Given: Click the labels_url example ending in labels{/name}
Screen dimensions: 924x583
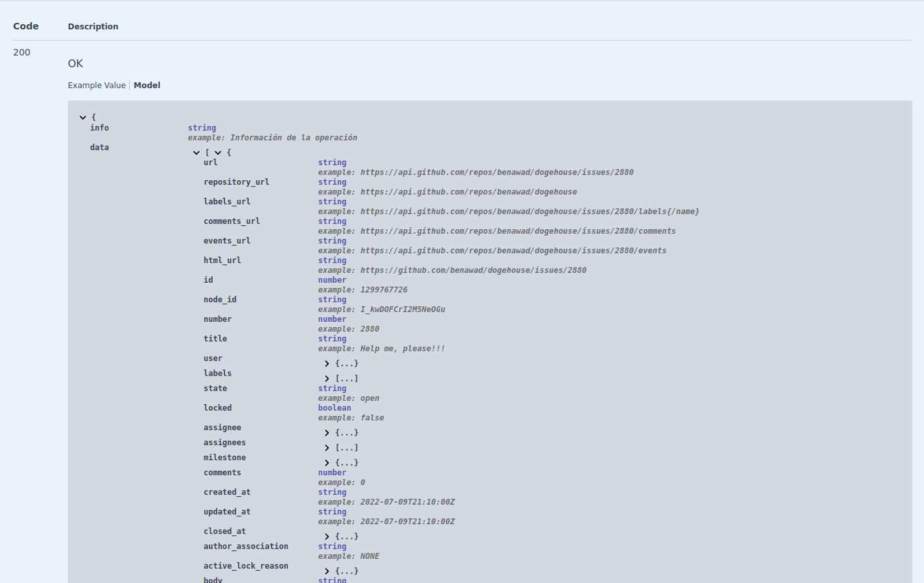Looking at the screenshot, I should coord(530,212).
